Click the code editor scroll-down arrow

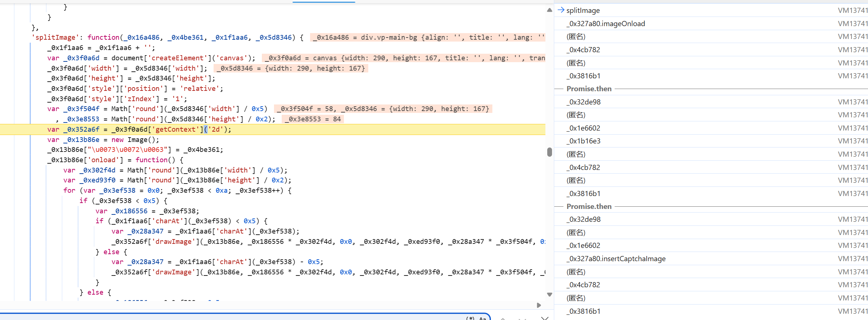[x=549, y=294]
